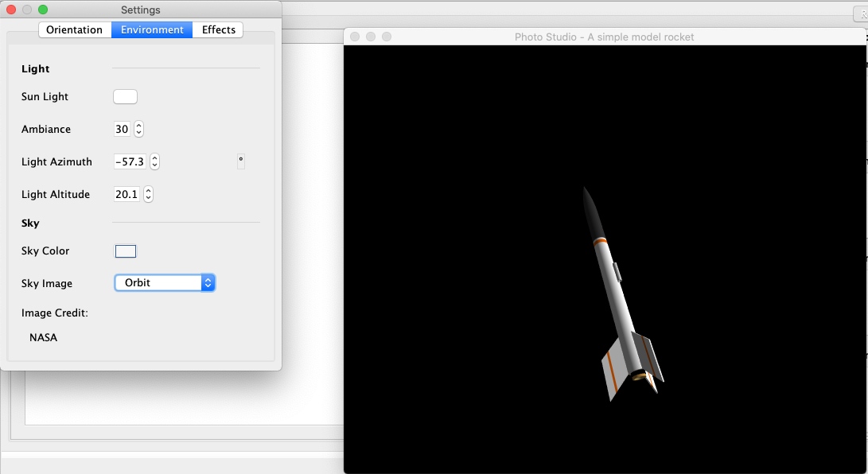Image resolution: width=868 pixels, height=474 pixels.
Task: Select the Environment tab
Action: (151, 29)
